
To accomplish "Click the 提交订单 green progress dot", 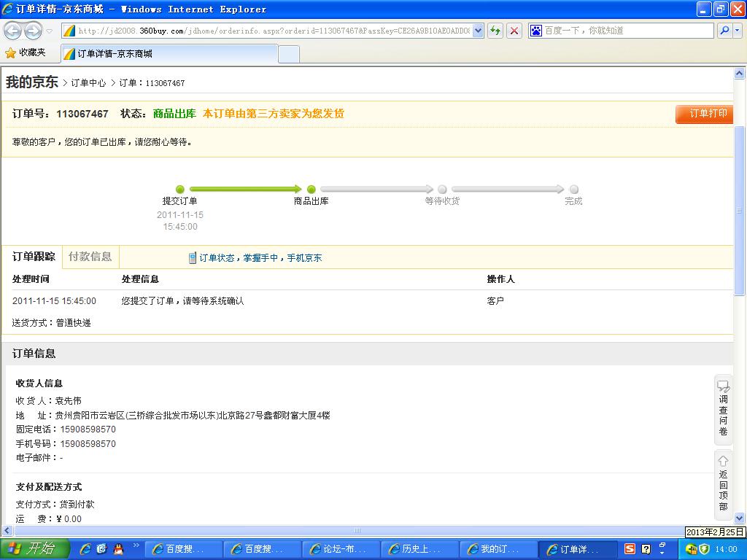I will (180, 189).
